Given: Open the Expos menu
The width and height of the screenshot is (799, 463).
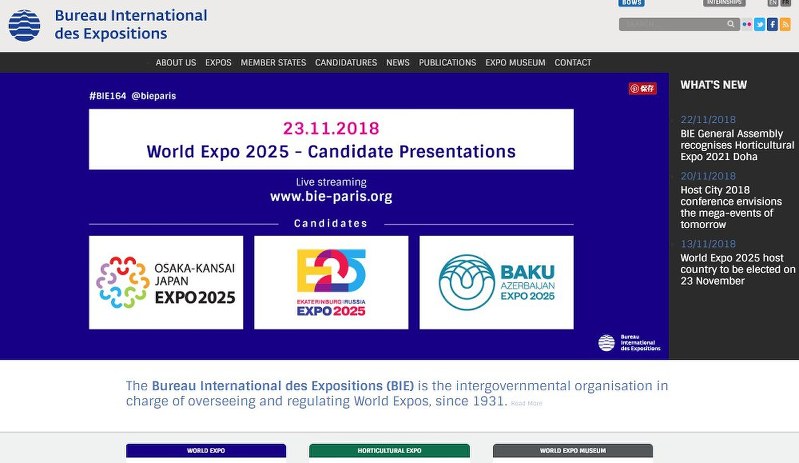Looking at the screenshot, I should (x=218, y=63).
